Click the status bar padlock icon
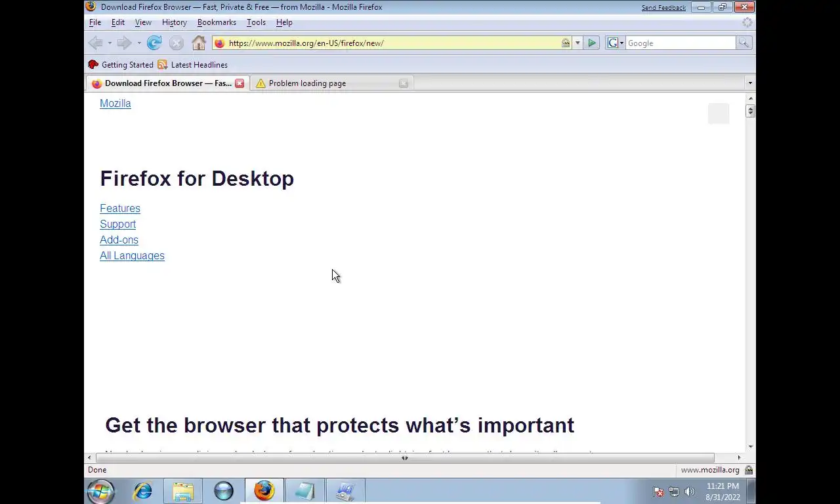The image size is (840, 504). (x=749, y=470)
